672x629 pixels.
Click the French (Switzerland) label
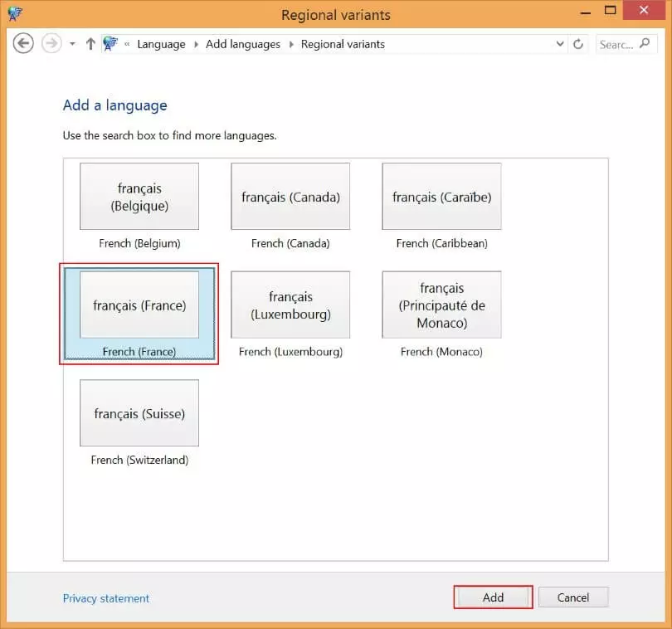coord(139,460)
